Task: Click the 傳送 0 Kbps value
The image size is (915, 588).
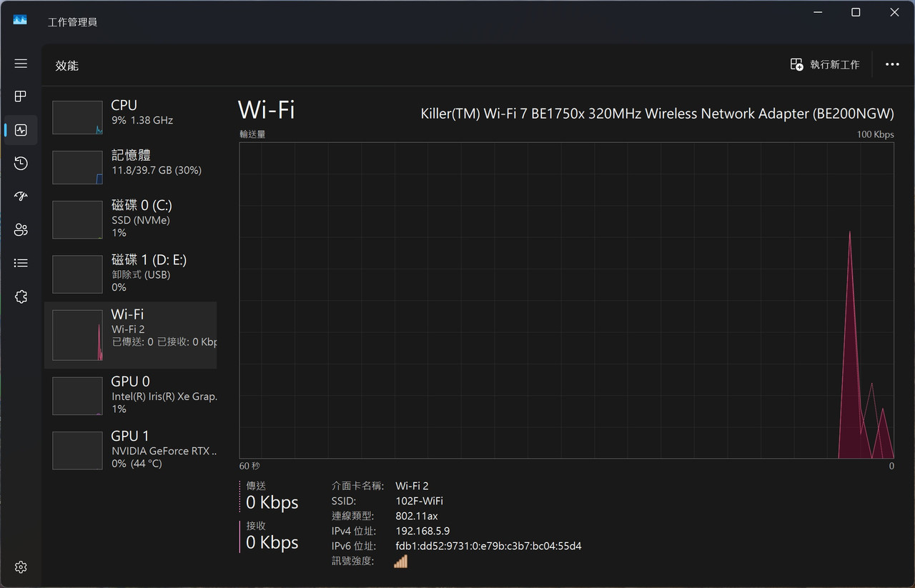Action: [x=272, y=503]
